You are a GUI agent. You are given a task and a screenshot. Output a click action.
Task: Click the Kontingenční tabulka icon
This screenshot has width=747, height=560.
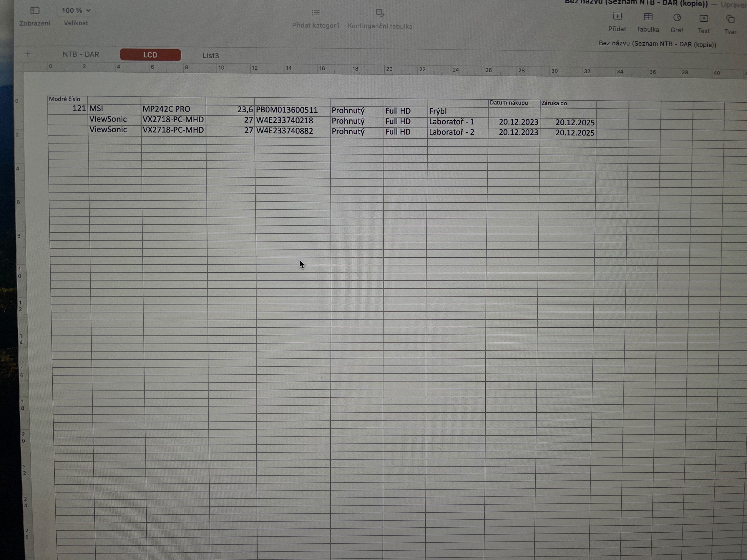(380, 13)
